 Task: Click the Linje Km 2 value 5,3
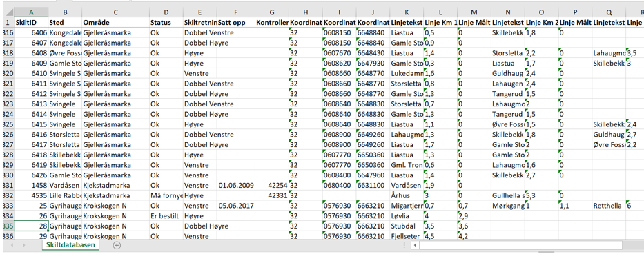coord(541,195)
